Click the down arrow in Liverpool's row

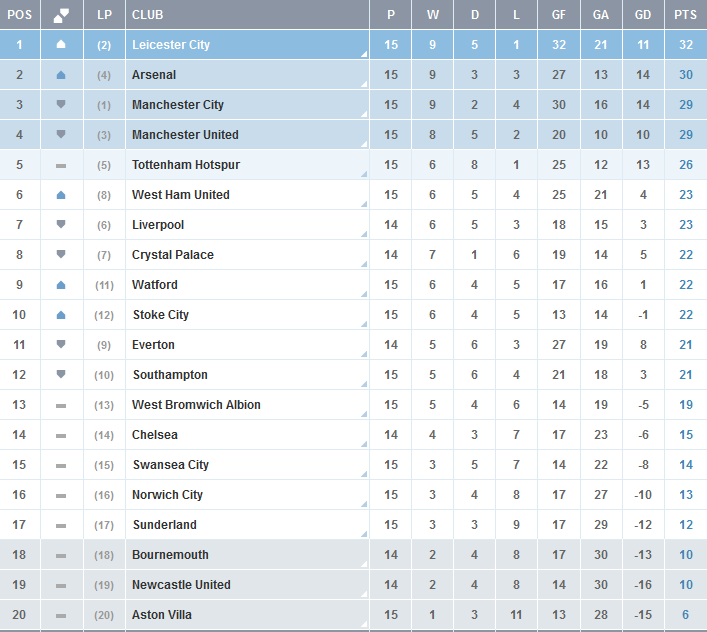tap(61, 225)
